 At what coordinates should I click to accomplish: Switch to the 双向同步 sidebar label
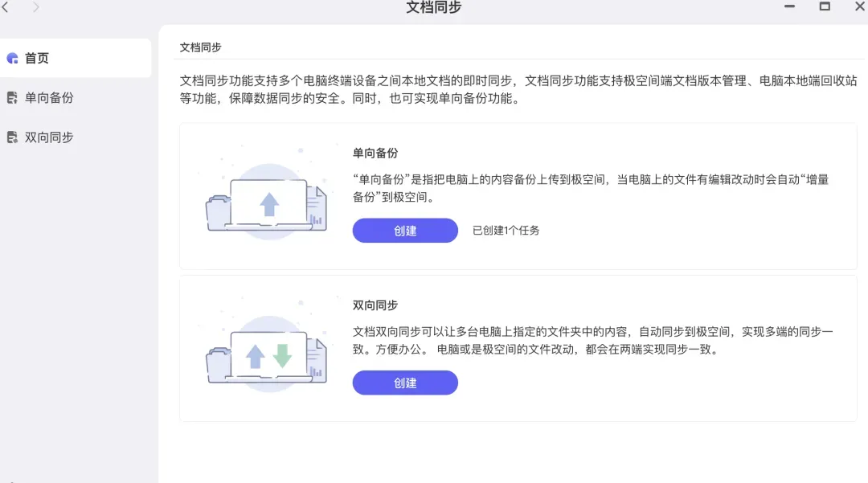[49, 137]
